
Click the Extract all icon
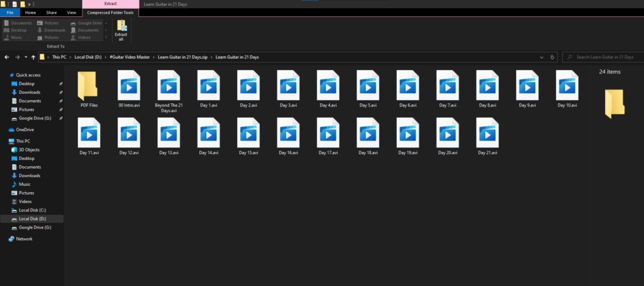click(121, 30)
